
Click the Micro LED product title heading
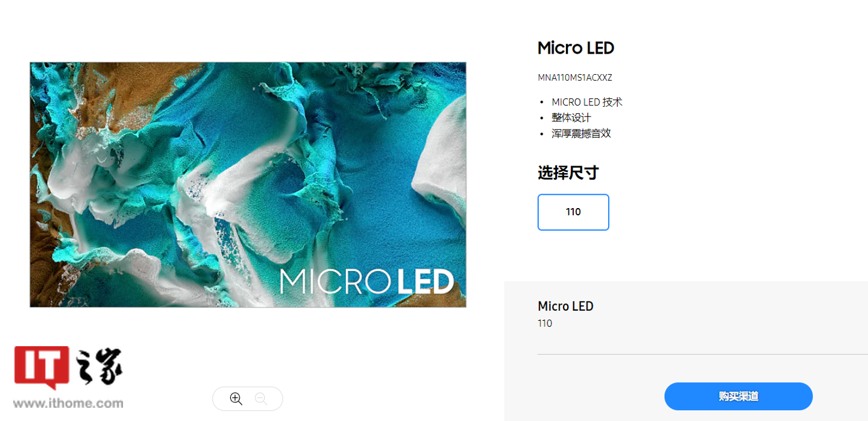[x=576, y=48]
